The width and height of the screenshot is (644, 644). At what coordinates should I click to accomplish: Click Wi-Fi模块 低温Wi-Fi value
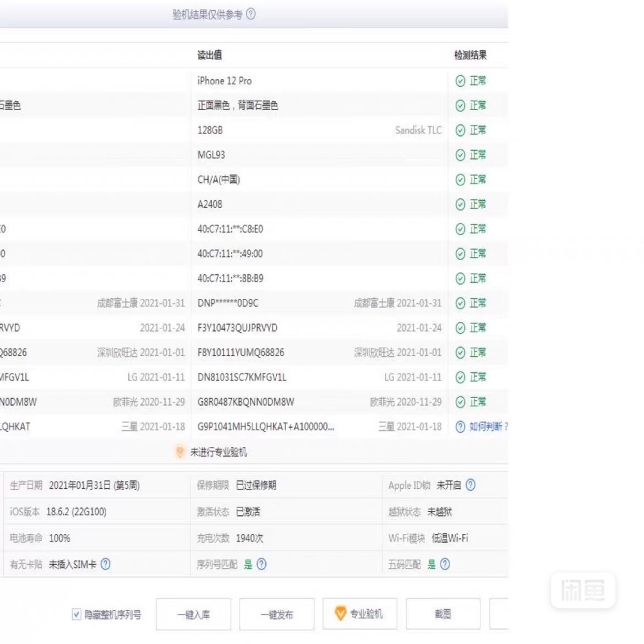tap(450, 538)
